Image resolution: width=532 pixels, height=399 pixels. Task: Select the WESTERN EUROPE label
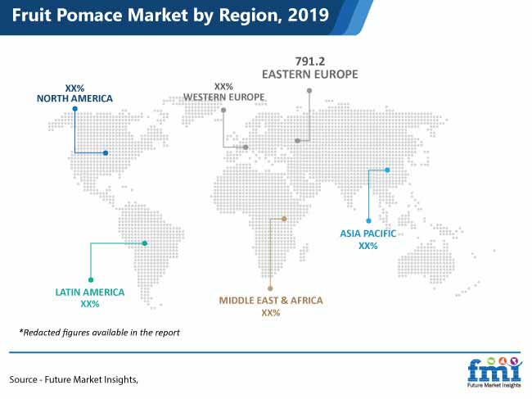tap(224, 97)
